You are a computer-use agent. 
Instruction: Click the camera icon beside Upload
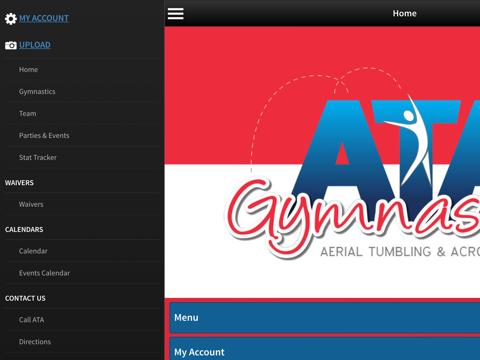pos(11,45)
